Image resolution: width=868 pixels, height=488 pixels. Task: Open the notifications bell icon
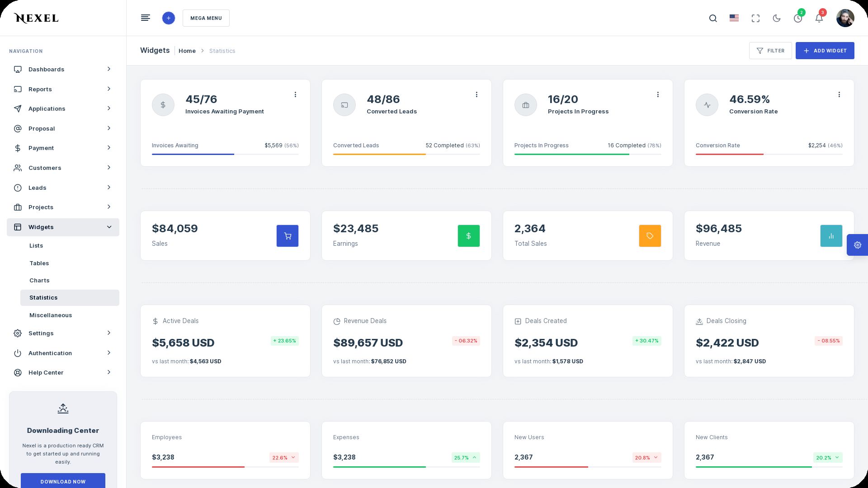coord(819,19)
